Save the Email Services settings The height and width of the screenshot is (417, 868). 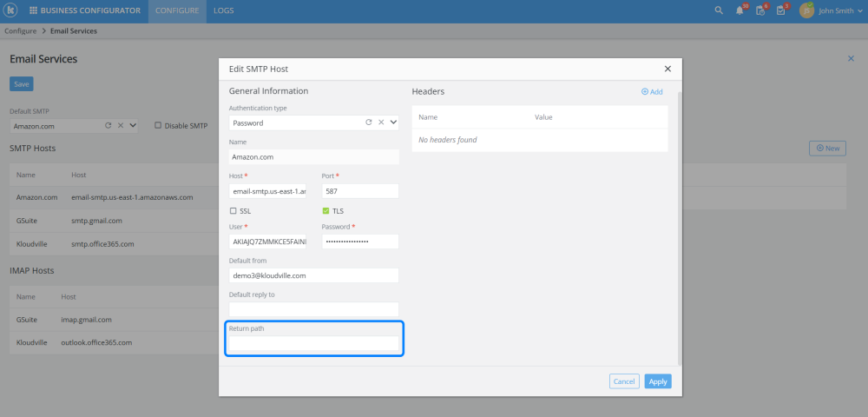pyautogui.click(x=22, y=84)
